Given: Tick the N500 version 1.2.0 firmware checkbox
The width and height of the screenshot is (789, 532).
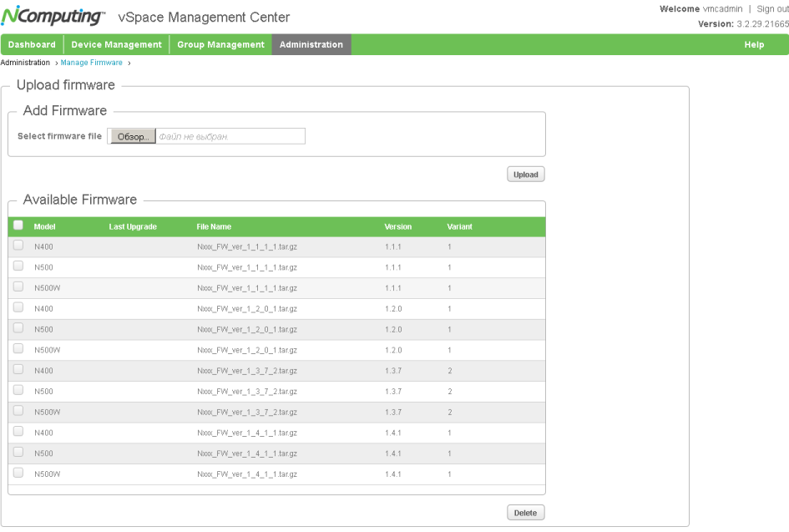Looking at the screenshot, I should click(x=18, y=327).
